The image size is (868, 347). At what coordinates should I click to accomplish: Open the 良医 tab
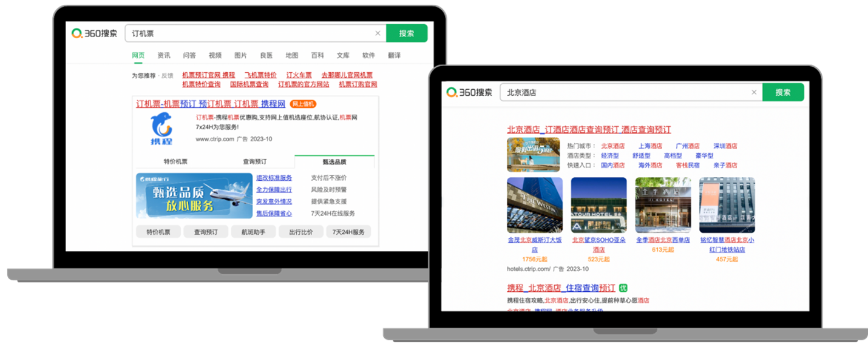pos(266,55)
